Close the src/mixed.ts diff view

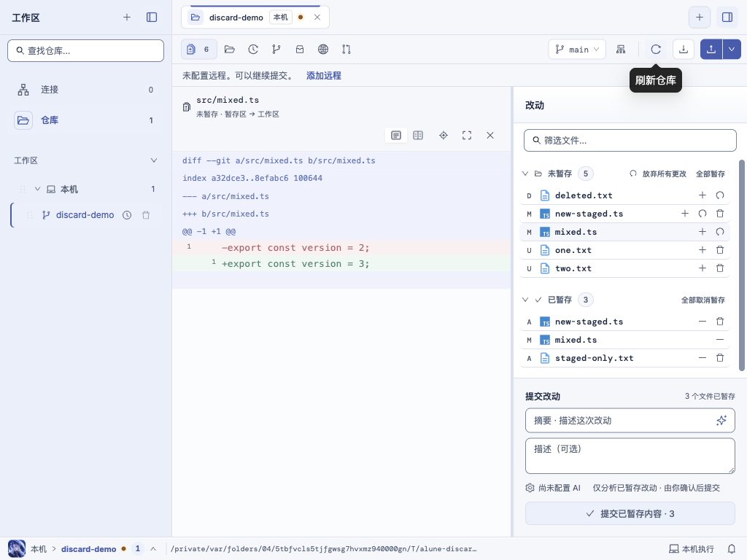[490, 135]
